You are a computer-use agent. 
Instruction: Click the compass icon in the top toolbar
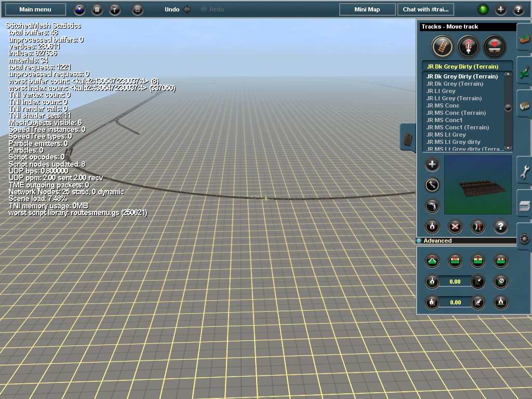point(79,9)
